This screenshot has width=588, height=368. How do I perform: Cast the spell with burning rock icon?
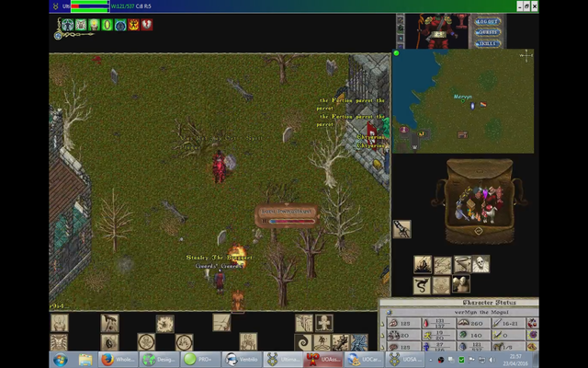click(423, 264)
